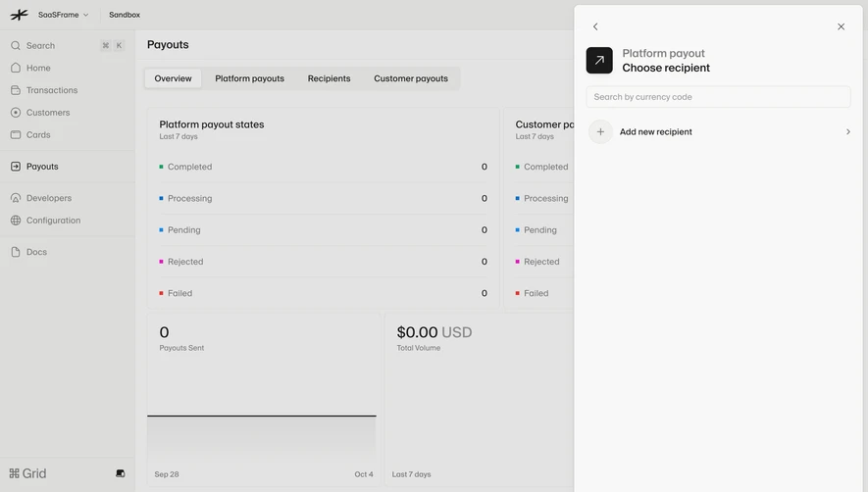Toggle the sidebar panel icon near Grid
Image resolution: width=868 pixels, height=492 pixels.
point(120,473)
